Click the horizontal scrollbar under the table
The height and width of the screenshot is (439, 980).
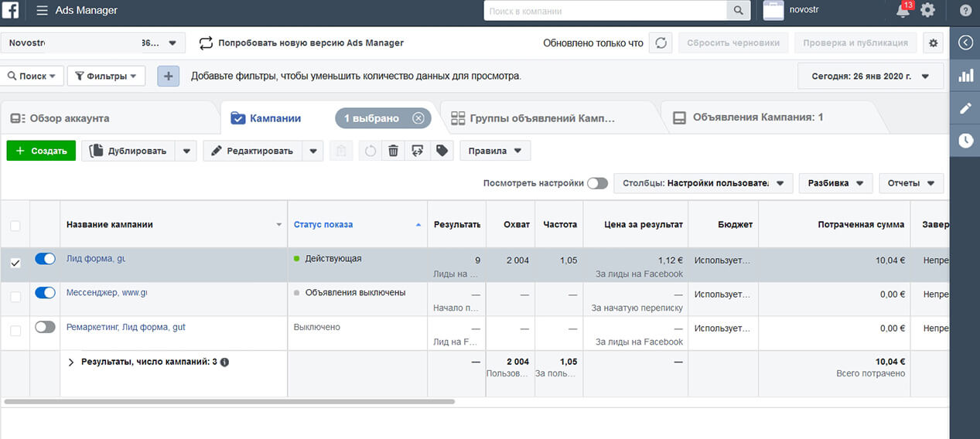click(x=230, y=402)
